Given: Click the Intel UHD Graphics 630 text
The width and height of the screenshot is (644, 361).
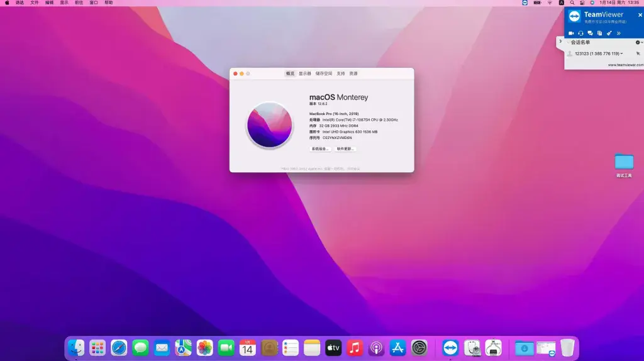Looking at the screenshot, I should [x=350, y=132].
